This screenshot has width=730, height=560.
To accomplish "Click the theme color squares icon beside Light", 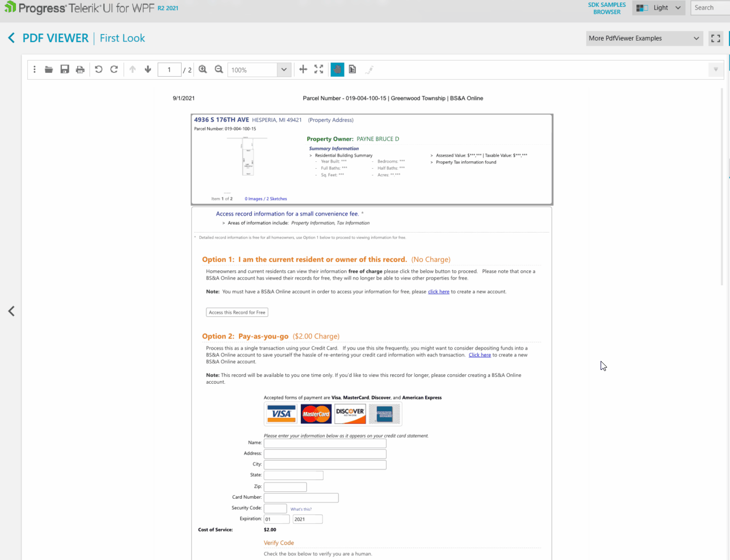I will click(642, 8).
